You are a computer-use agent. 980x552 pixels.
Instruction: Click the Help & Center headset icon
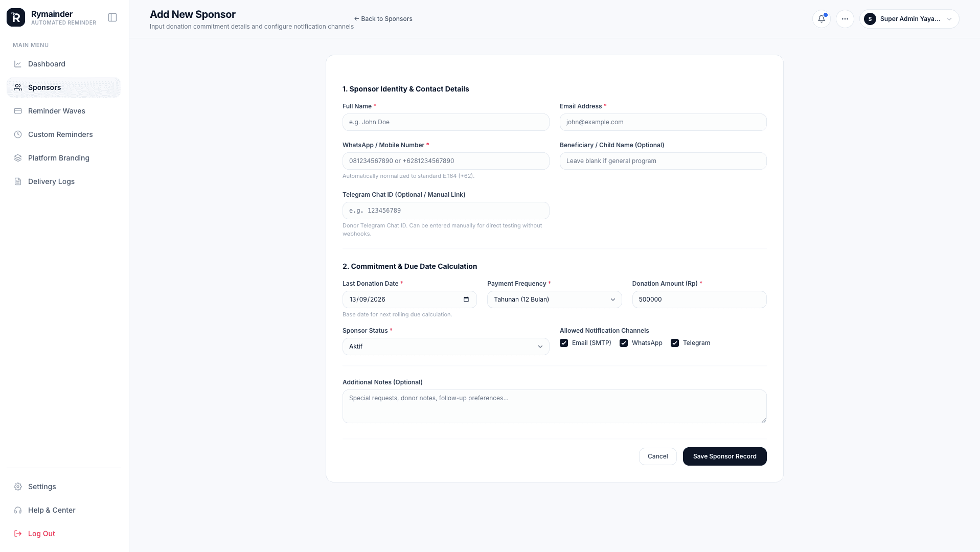[x=18, y=510]
